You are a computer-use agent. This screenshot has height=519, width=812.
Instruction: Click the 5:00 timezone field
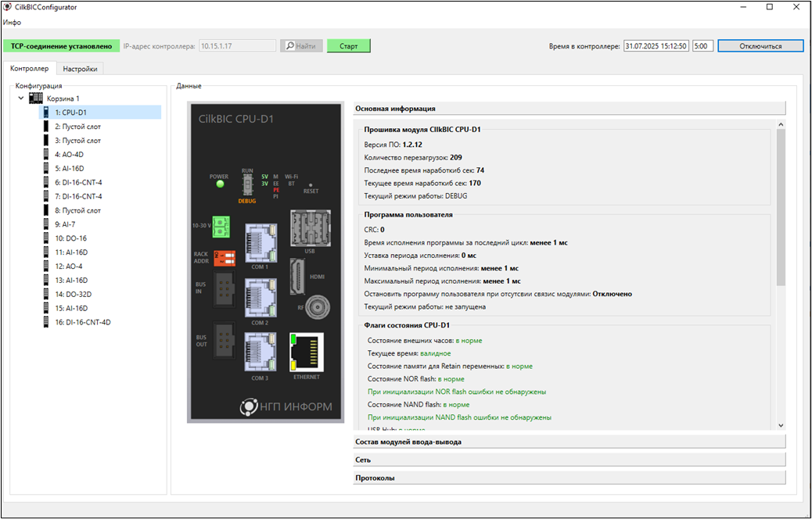pyautogui.click(x=702, y=46)
